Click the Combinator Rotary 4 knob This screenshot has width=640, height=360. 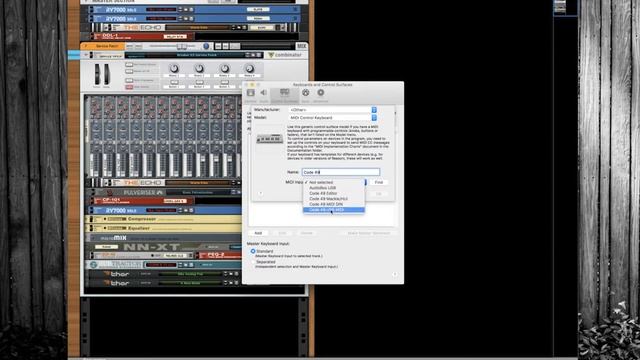coord(249,69)
